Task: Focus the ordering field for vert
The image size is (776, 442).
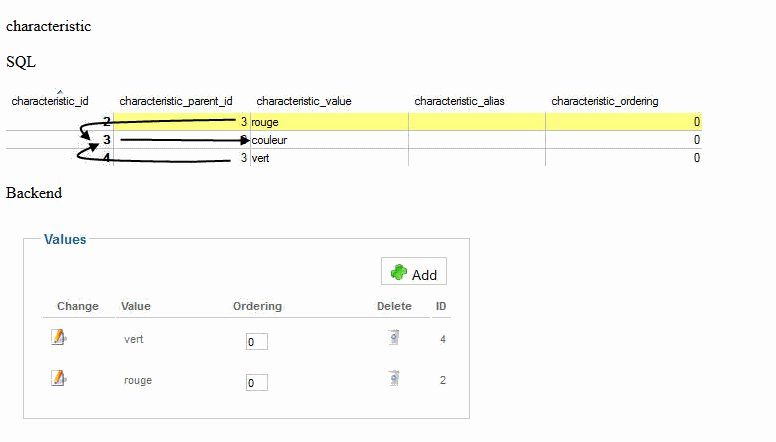Action: coord(257,342)
